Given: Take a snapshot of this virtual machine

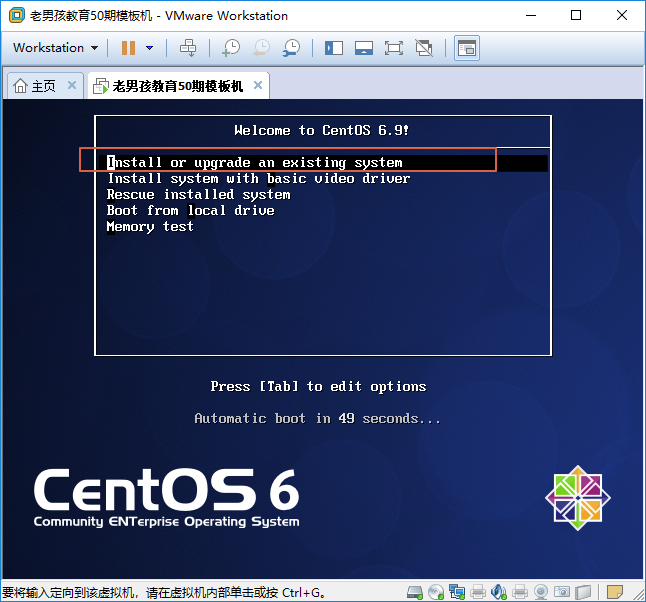Looking at the screenshot, I should (x=231, y=48).
